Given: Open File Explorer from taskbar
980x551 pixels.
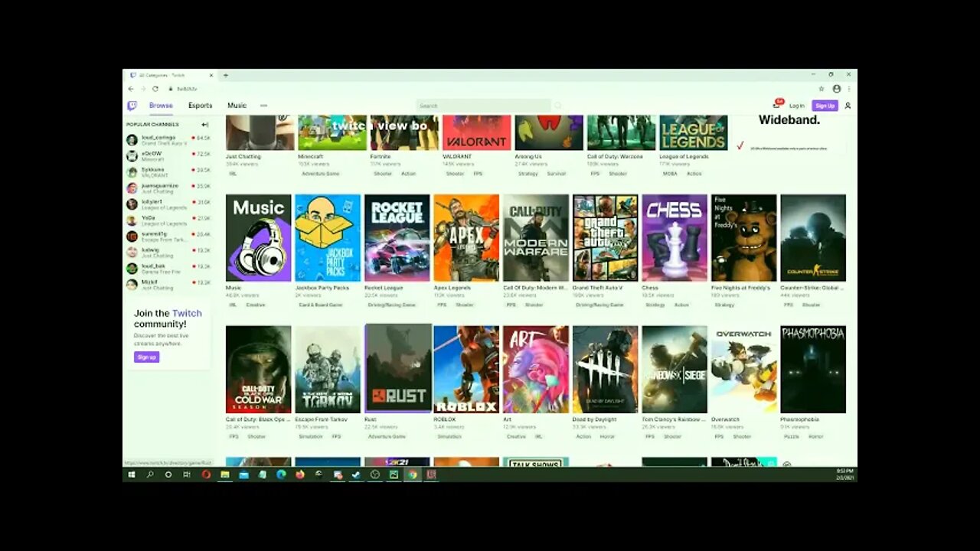Looking at the screenshot, I should click(x=225, y=474).
